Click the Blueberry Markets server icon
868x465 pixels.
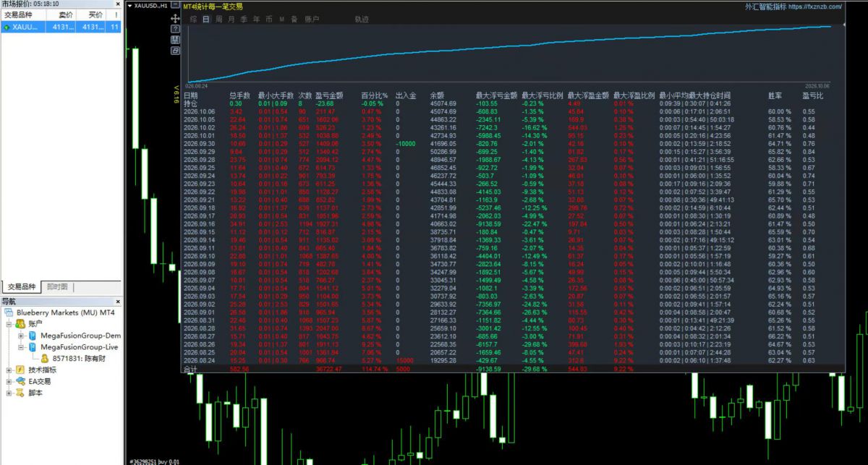tap(9, 313)
